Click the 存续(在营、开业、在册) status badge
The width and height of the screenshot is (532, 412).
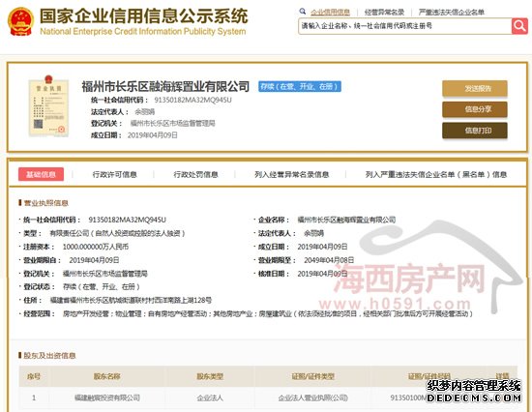tap(300, 86)
